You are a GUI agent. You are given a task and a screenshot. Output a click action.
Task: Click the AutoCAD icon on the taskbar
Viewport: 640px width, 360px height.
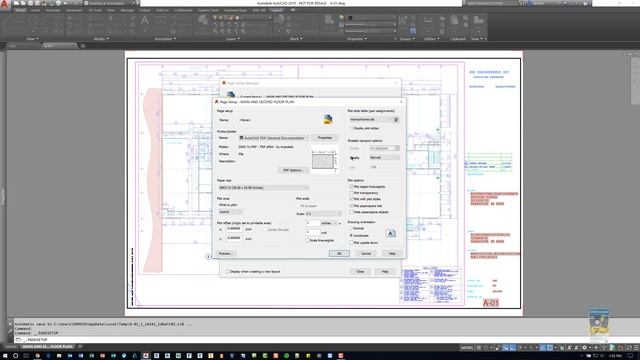point(146,356)
